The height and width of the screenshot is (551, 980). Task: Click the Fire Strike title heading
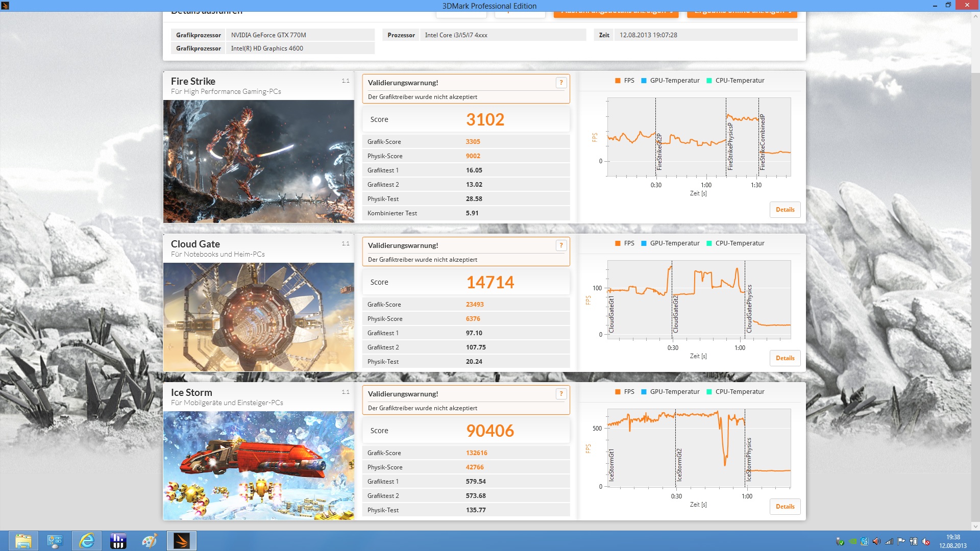pyautogui.click(x=193, y=81)
